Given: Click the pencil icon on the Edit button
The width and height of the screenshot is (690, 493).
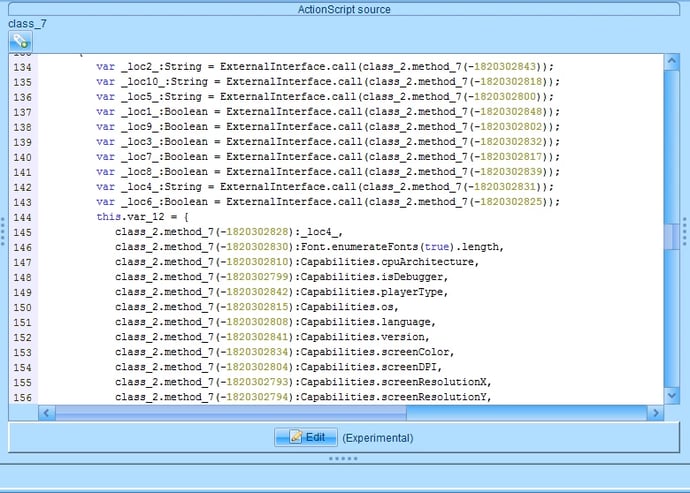Looking at the screenshot, I should click(295, 437).
